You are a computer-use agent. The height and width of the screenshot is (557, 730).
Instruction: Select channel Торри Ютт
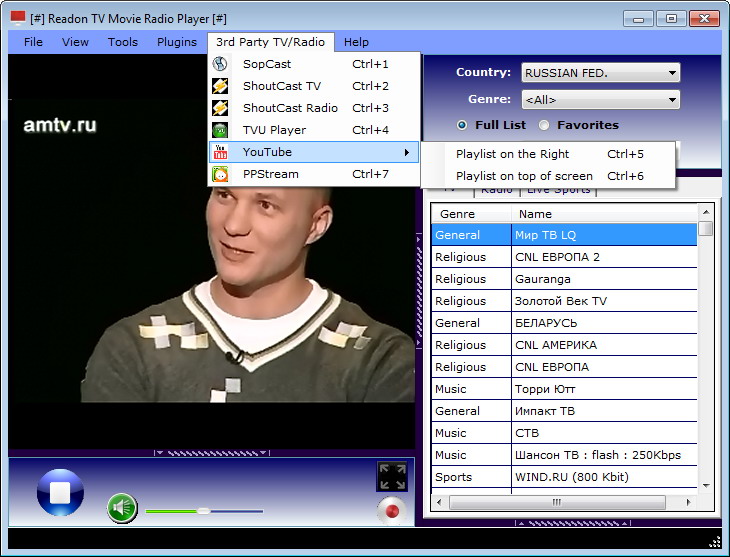pyautogui.click(x=564, y=389)
